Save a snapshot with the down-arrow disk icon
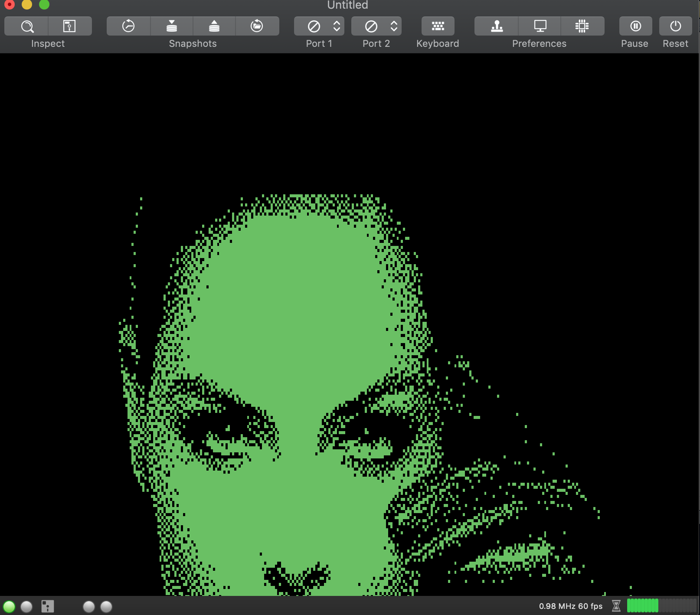700x615 pixels. (x=171, y=26)
